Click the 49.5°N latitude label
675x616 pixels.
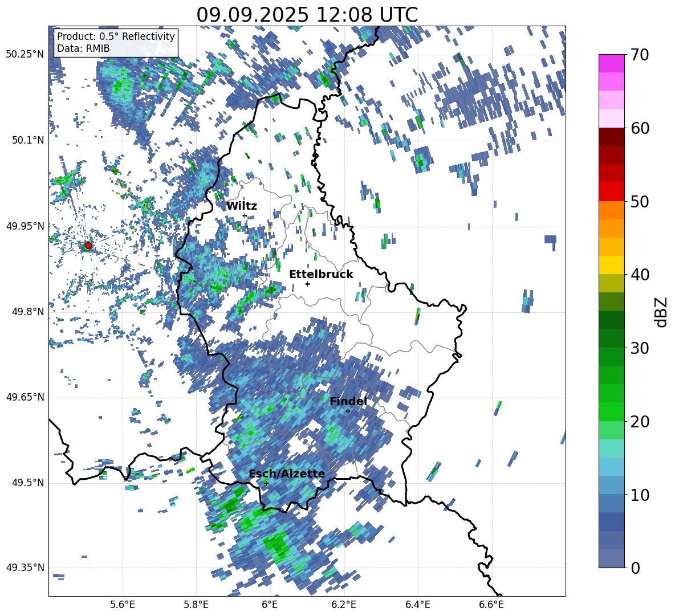point(27,483)
